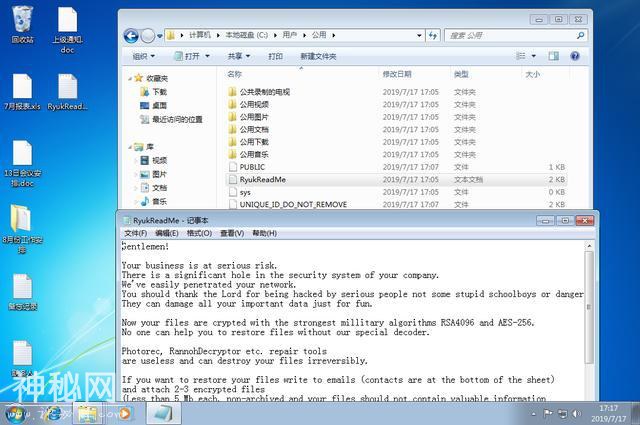Screen dimensions: 640x425
Task: Click 新建文件夹 in Explorer toolbar
Action: click(x=318, y=56)
